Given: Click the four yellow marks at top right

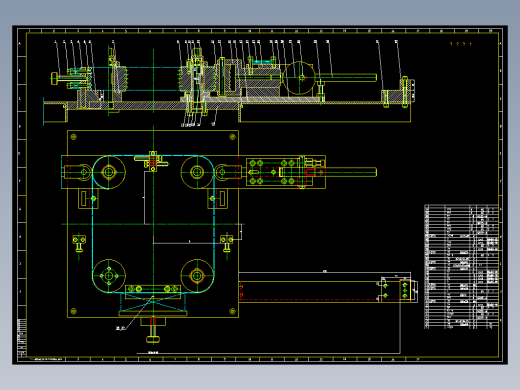Looking at the screenshot, I should click(461, 44).
